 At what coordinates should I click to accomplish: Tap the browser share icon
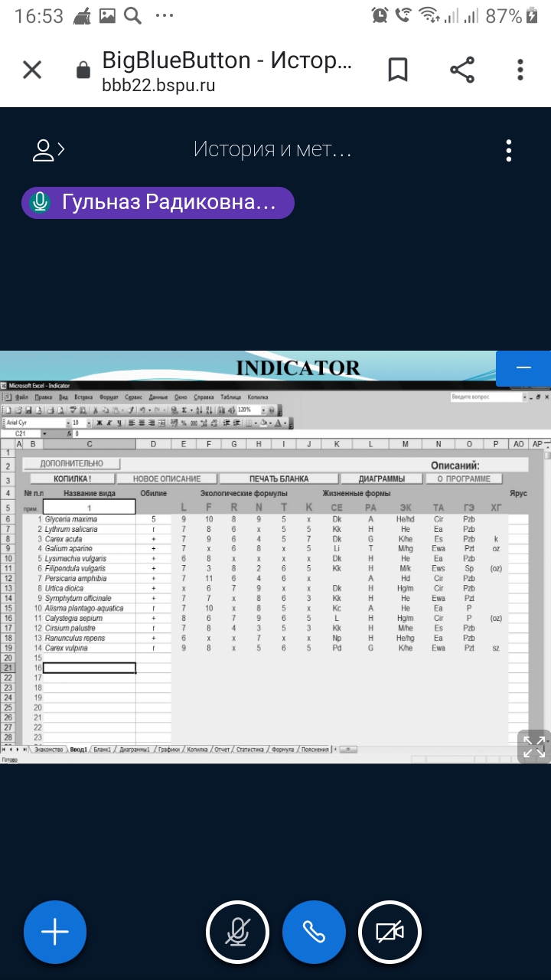click(462, 70)
